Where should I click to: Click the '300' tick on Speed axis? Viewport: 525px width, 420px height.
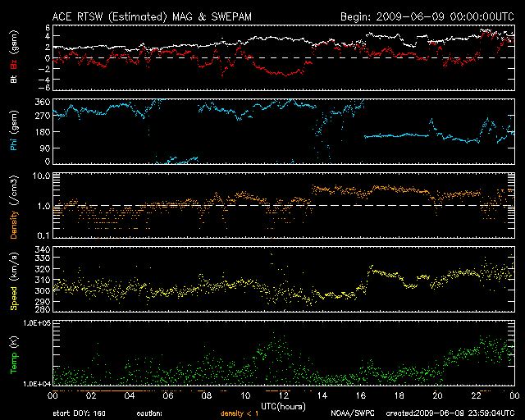click(x=43, y=290)
